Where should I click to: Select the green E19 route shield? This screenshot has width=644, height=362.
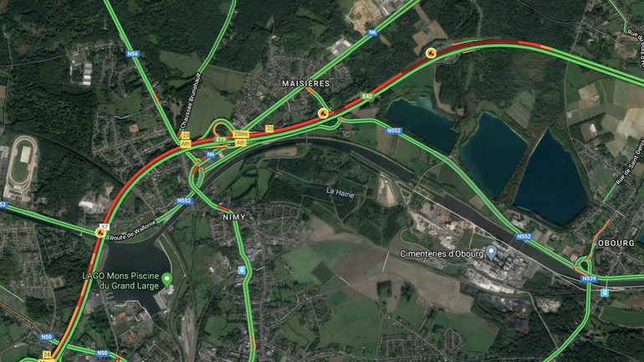pos(221,140)
